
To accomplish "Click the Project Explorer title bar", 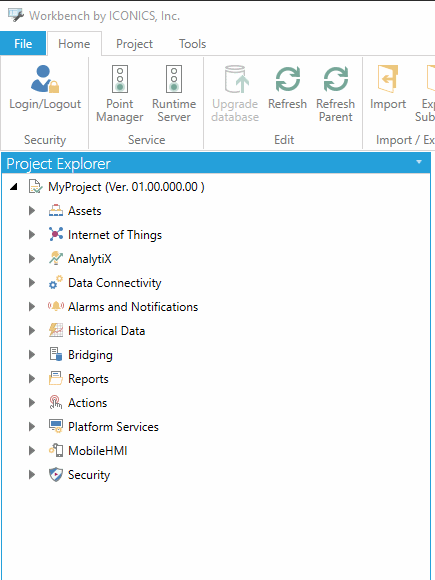I will pos(216,163).
